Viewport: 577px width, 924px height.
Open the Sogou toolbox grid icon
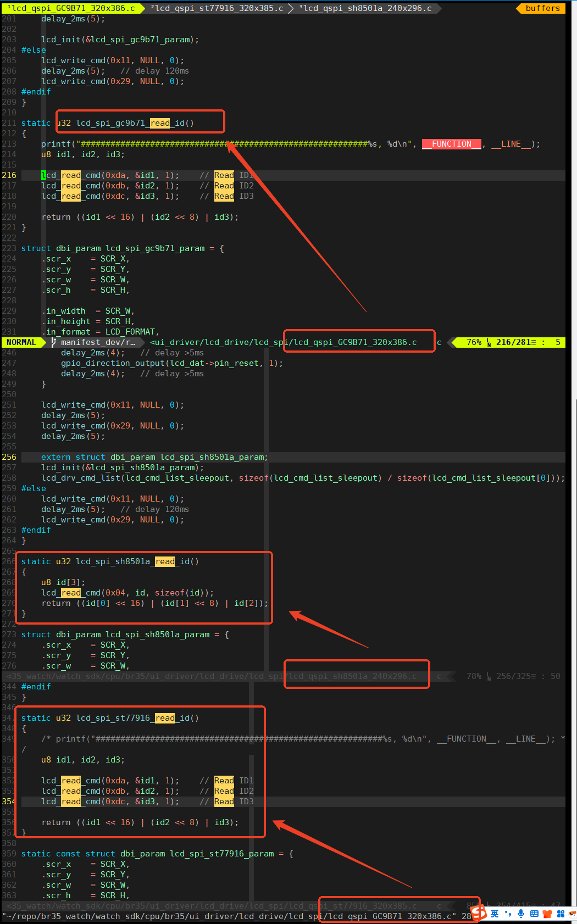pyautogui.click(x=561, y=914)
